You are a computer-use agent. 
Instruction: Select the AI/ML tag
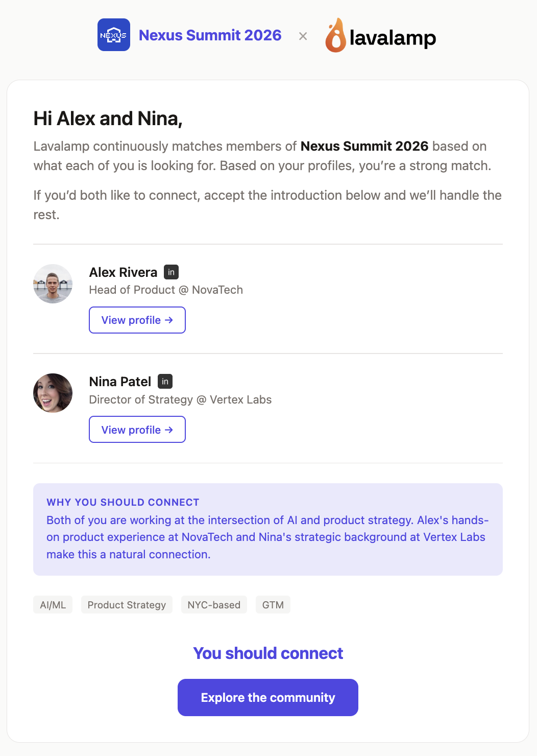click(x=53, y=604)
